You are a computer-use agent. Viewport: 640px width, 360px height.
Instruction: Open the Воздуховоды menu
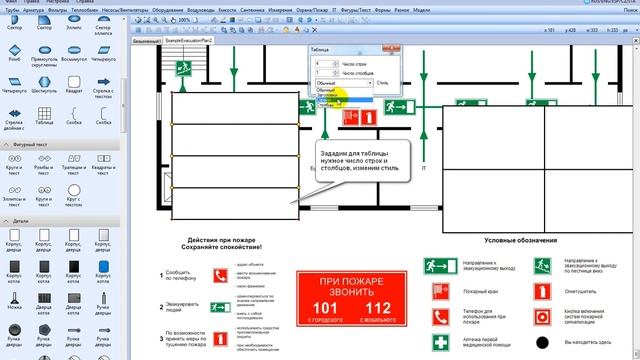(x=201, y=10)
